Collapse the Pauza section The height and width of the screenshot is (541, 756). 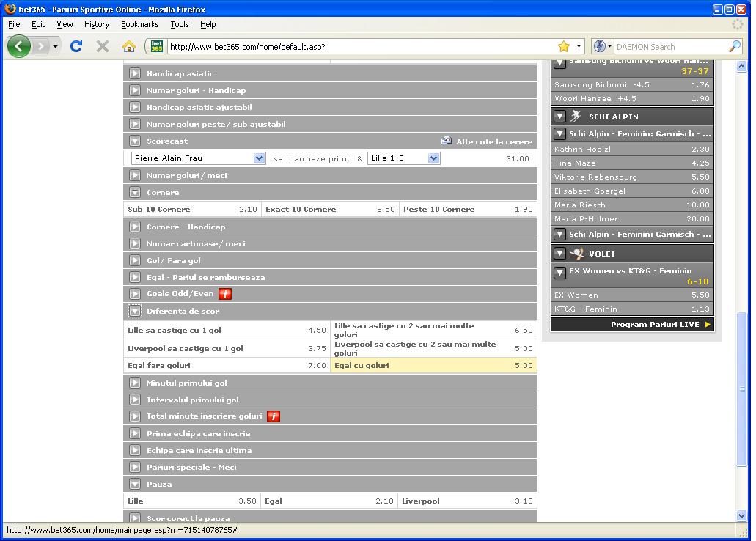tap(135, 484)
